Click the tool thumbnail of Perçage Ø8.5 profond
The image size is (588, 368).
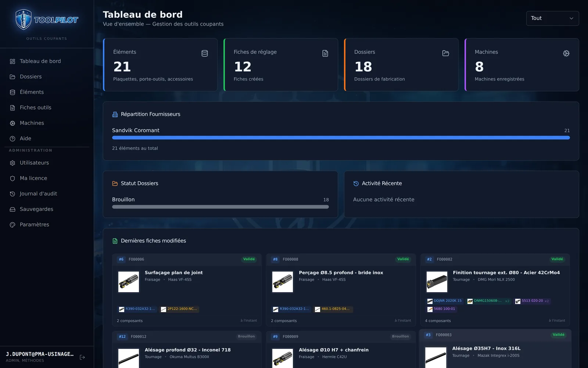(283, 282)
